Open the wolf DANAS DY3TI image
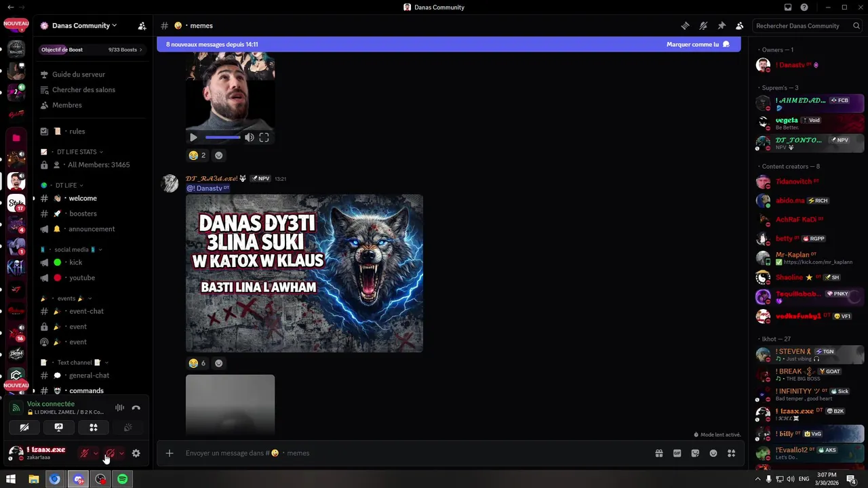The height and width of the screenshot is (488, 868). (x=304, y=273)
